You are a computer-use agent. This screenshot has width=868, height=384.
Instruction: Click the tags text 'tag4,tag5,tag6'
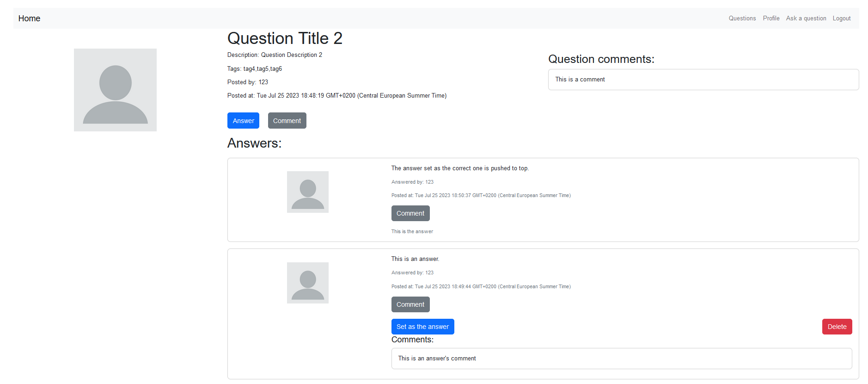coord(254,68)
